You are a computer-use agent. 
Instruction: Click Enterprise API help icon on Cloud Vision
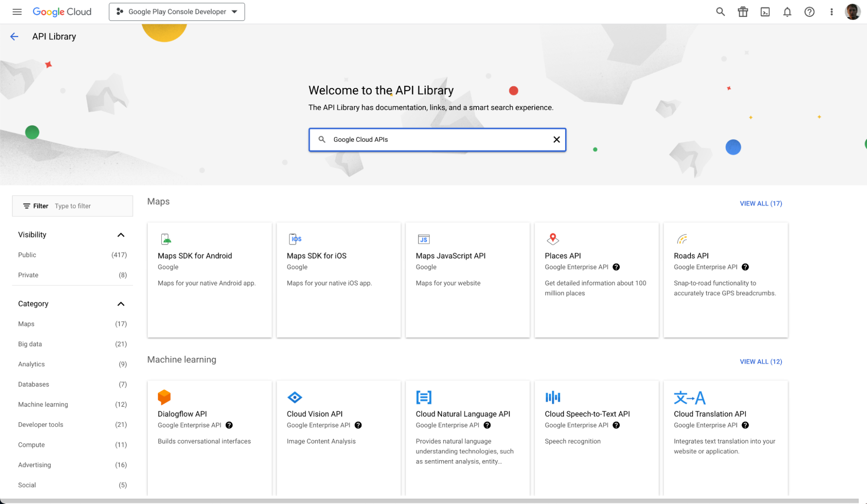tap(358, 425)
